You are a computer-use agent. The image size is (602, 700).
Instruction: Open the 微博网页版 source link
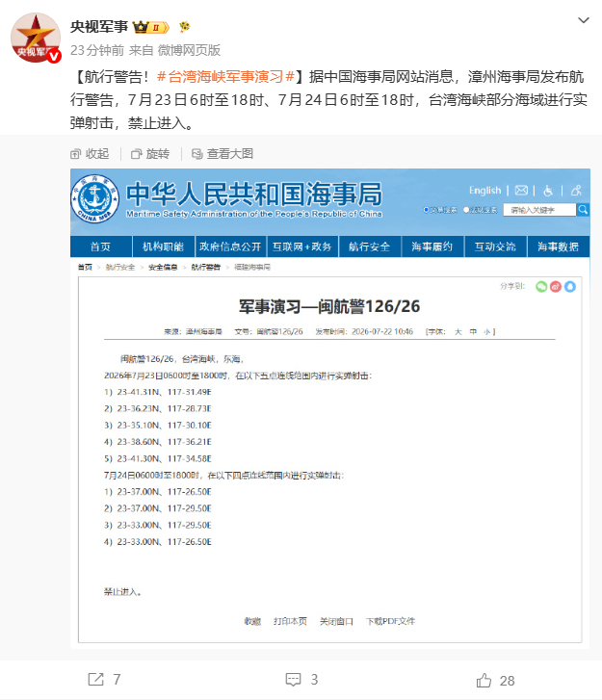point(189,50)
